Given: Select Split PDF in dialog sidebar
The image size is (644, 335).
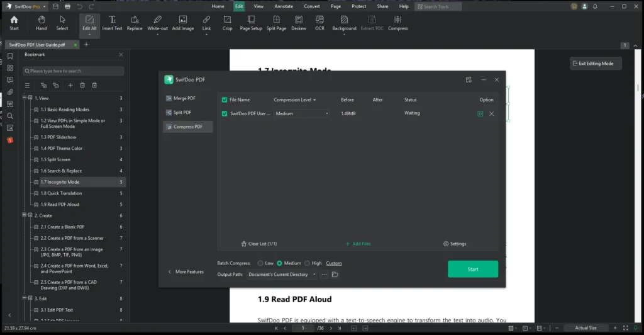Looking at the screenshot, I should (187, 112).
